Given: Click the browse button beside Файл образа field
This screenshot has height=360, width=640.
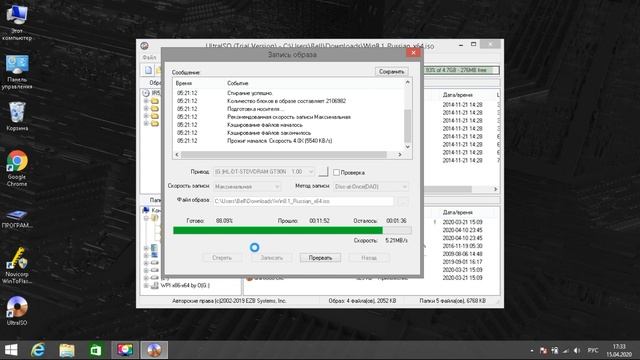Looking at the screenshot, I should (x=402, y=201).
